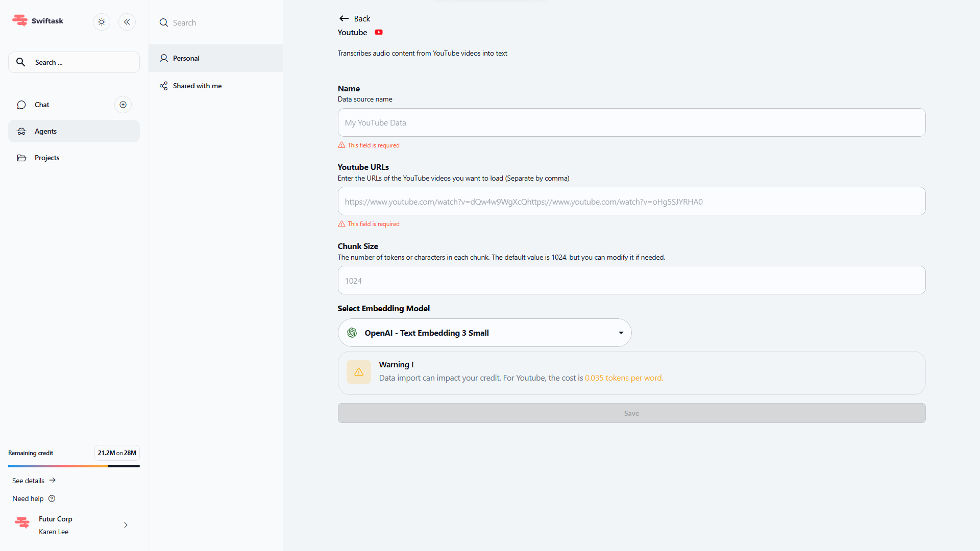Toggle the light/dark theme sun icon

102,22
